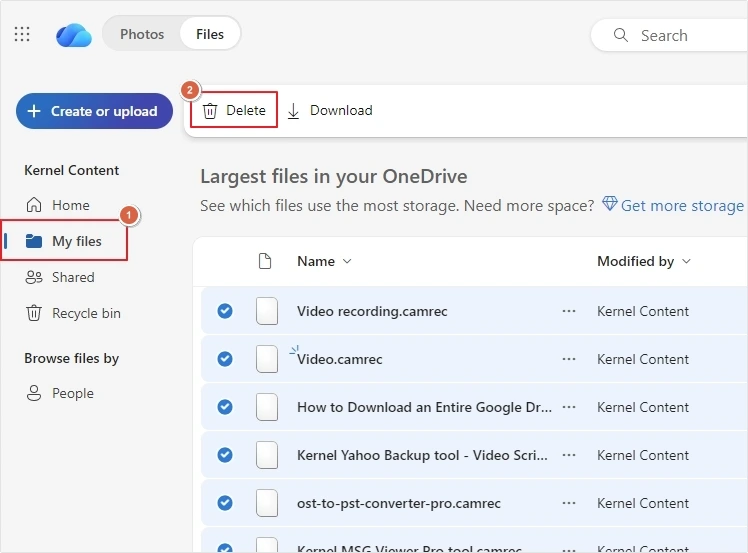748x553 pixels.
Task: Open file ost-to-pst-converter-pro.camrec
Action: pos(399,503)
